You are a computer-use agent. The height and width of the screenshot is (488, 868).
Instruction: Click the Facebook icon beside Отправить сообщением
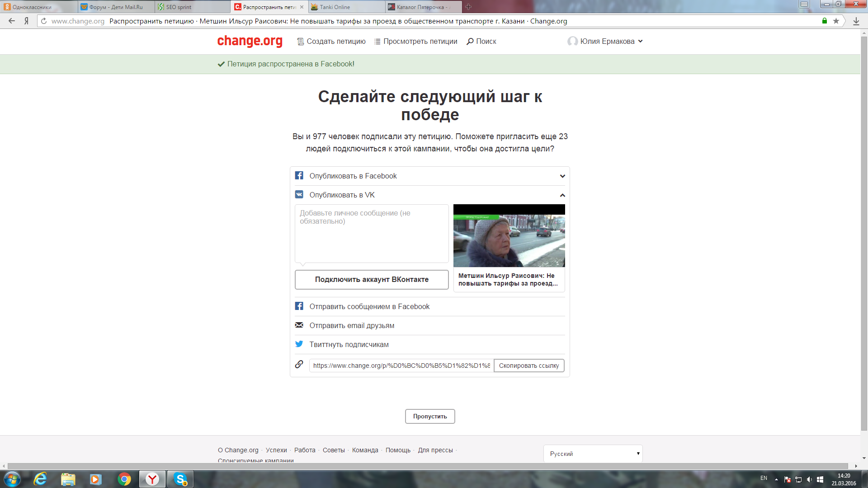299,306
